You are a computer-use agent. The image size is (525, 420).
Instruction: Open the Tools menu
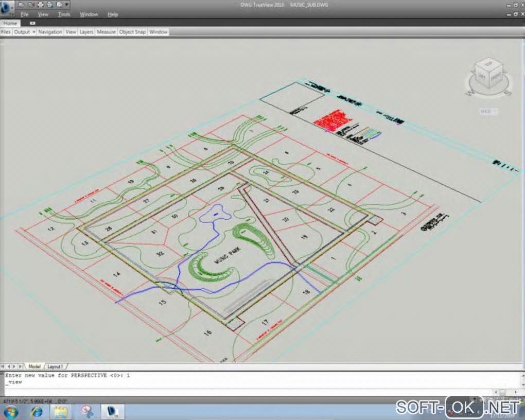click(x=64, y=14)
